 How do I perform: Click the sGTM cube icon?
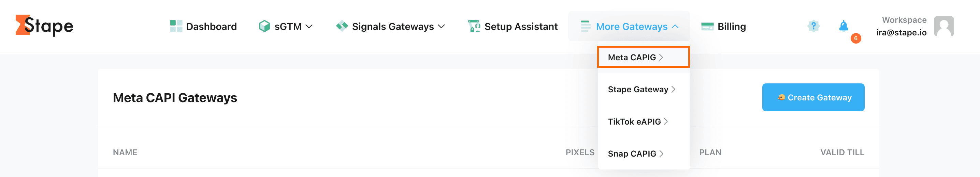[264, 26]
